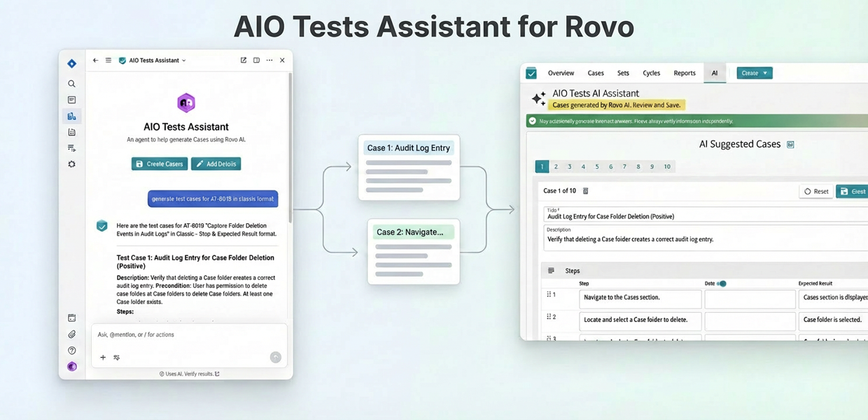Click the chat list icon under search

coord(71,100)
